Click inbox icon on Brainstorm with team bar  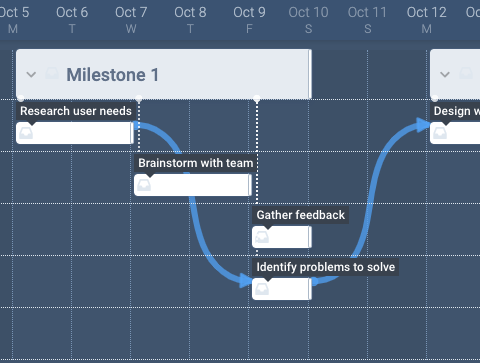[144, 185]
